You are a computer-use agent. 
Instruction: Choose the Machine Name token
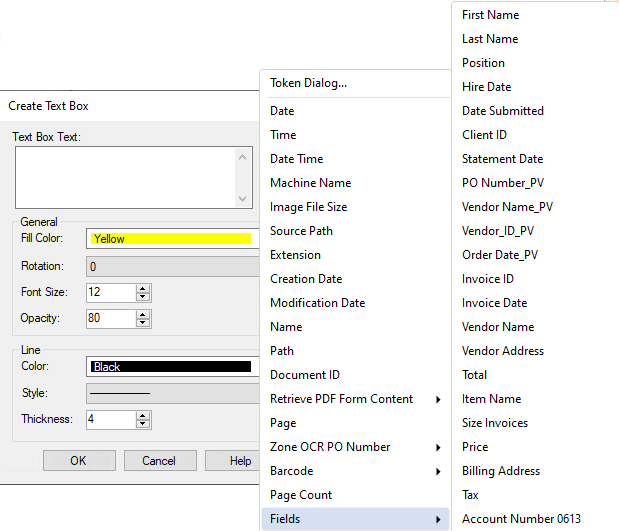(x=355, y=183)
